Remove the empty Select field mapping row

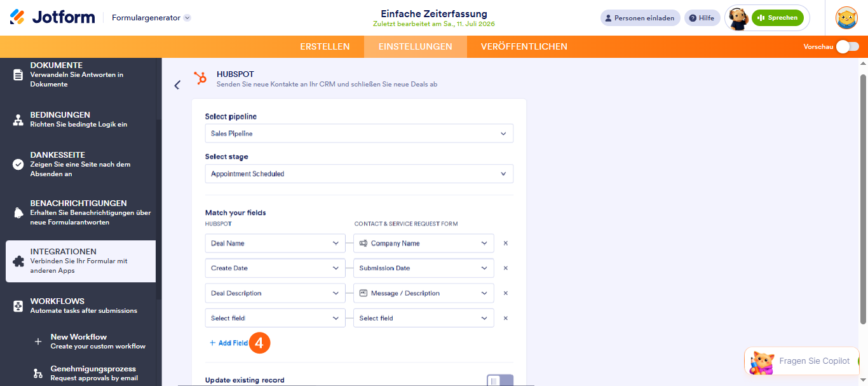click(x=506, y=318)
